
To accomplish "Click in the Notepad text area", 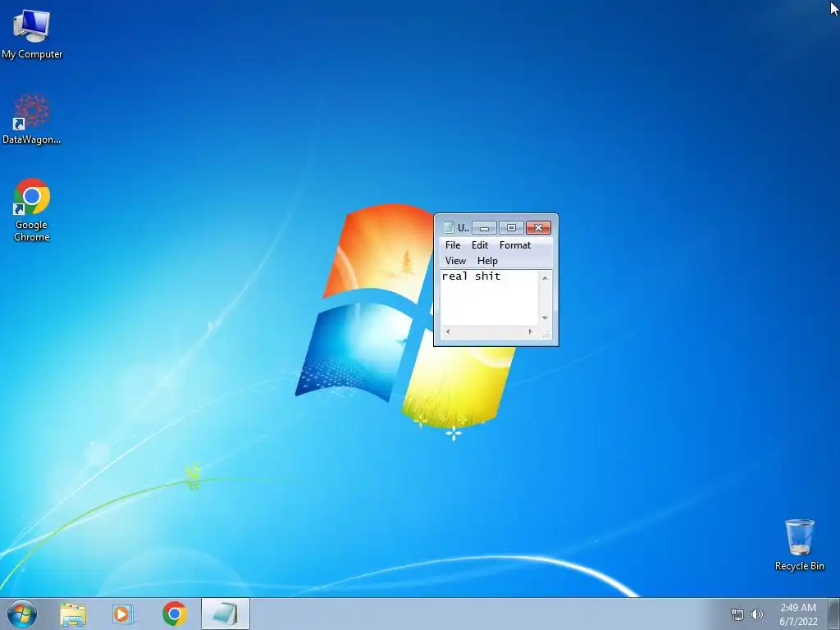I will click(489, 298).
